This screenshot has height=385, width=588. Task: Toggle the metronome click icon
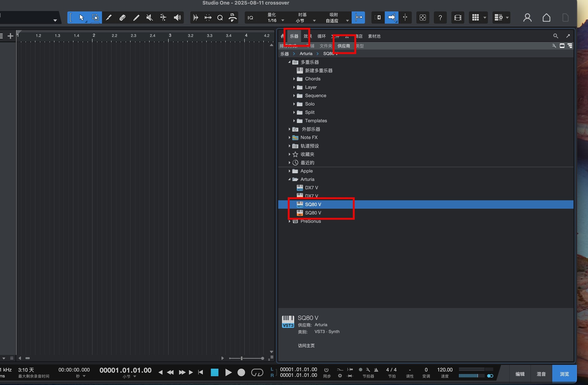[x=376, y=370]
